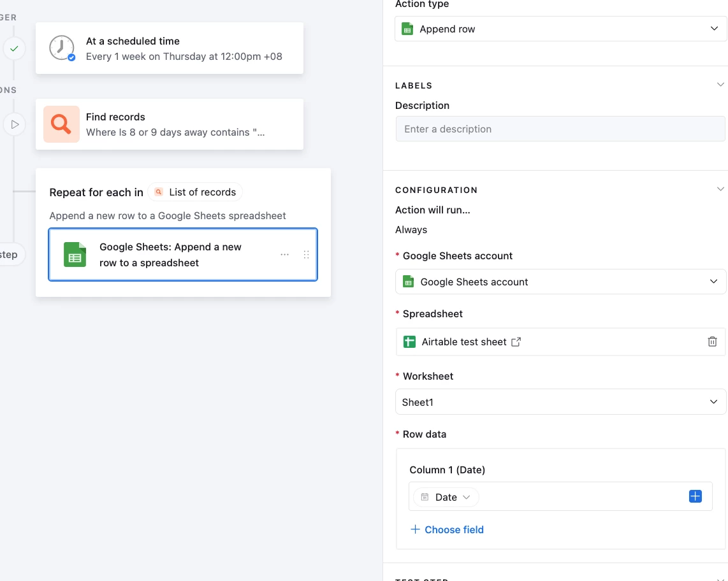The width and height of the screenshot is (728, 581).
Task: Collapse the CONFIGURATION section
Action: 720,189
